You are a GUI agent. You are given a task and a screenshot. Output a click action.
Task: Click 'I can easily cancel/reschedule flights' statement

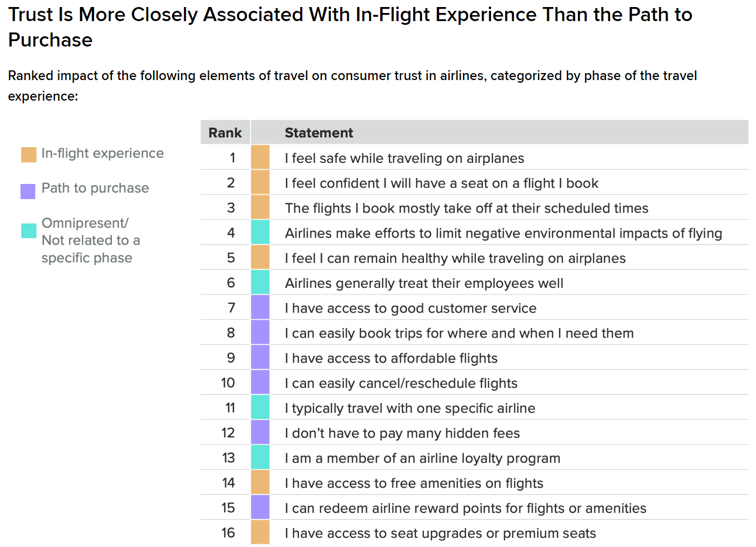tap(401, 384)
